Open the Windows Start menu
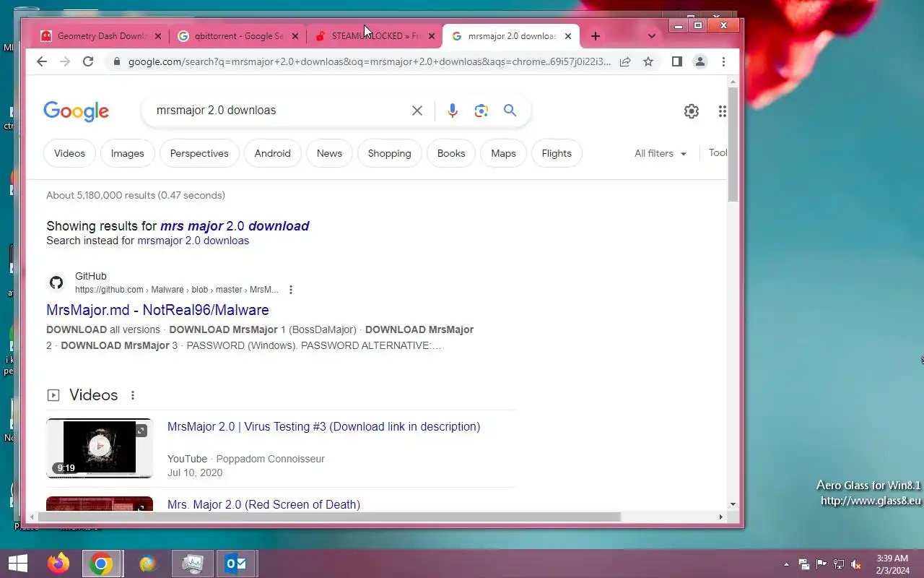Image resolution: width=924 pixels, height=578 pixels. (18, 564)
